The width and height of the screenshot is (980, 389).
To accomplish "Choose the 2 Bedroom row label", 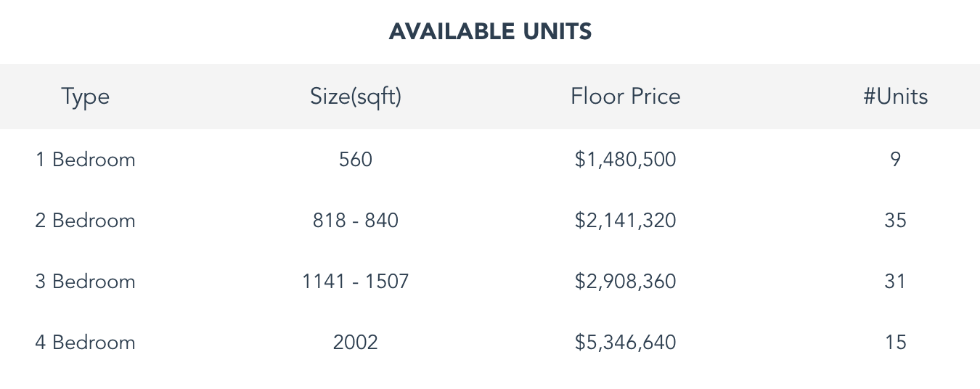I will (x=85, y=221).
